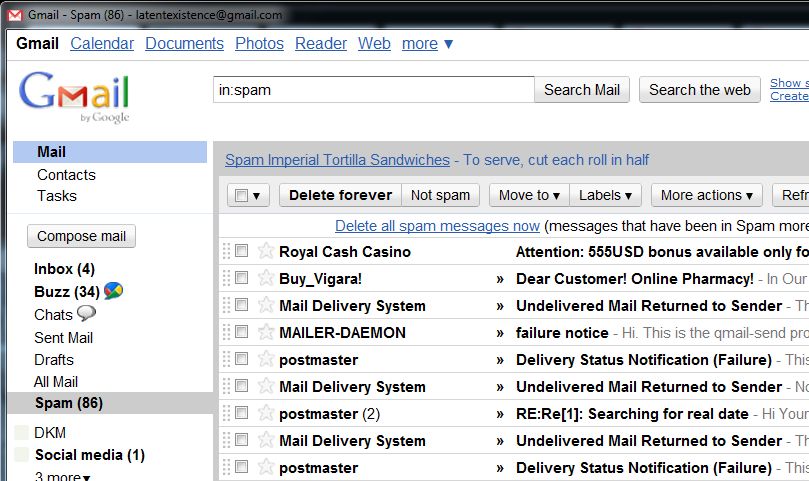Screen dimensions: 809x481
Task: Toggle the select-all checkbox in toolbar
Action: [241, 196]
